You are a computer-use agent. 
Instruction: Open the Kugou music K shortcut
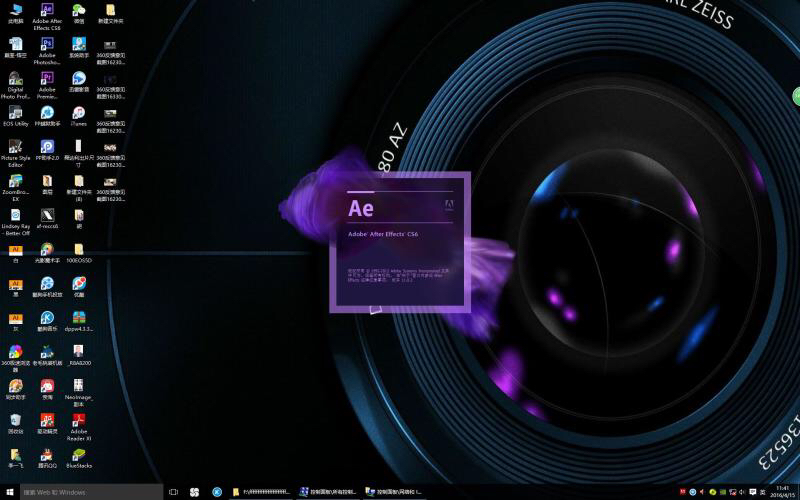[x=47, y=321]
